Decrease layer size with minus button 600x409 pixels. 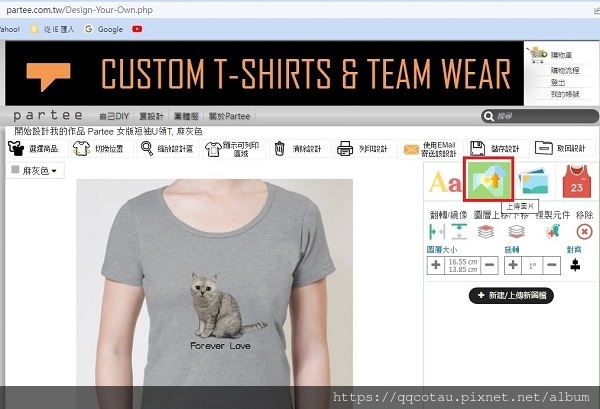(489, 265)
